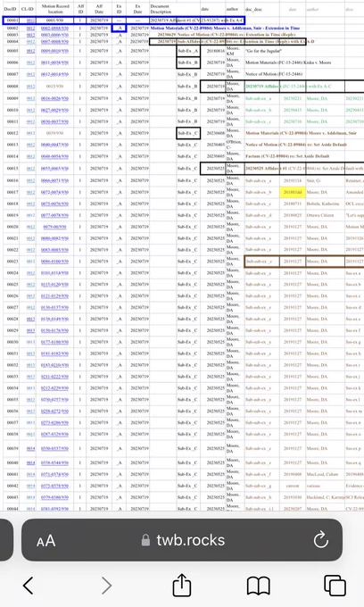Show all open tabs
Screen dimensions: 364x607
coord(335,586)
